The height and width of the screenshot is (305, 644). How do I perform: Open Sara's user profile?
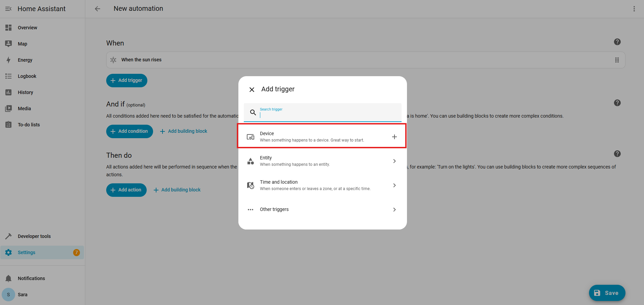click(x=23, y=295)
